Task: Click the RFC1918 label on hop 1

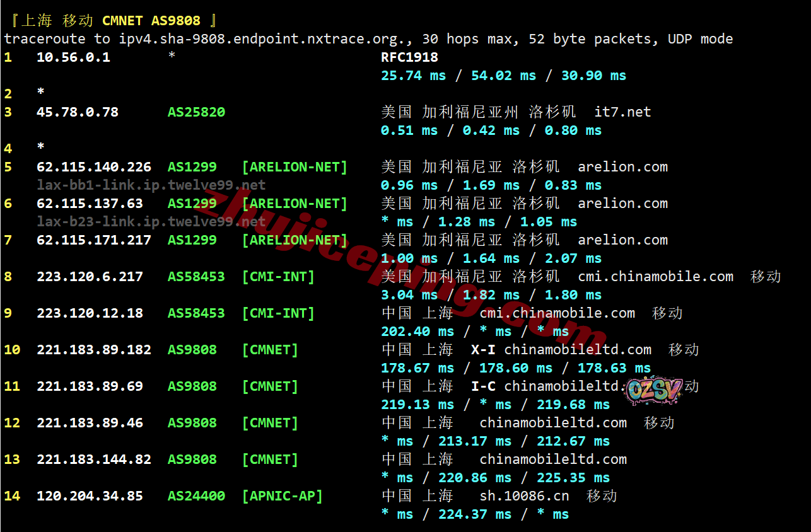Action: click(x=409, y=57)
